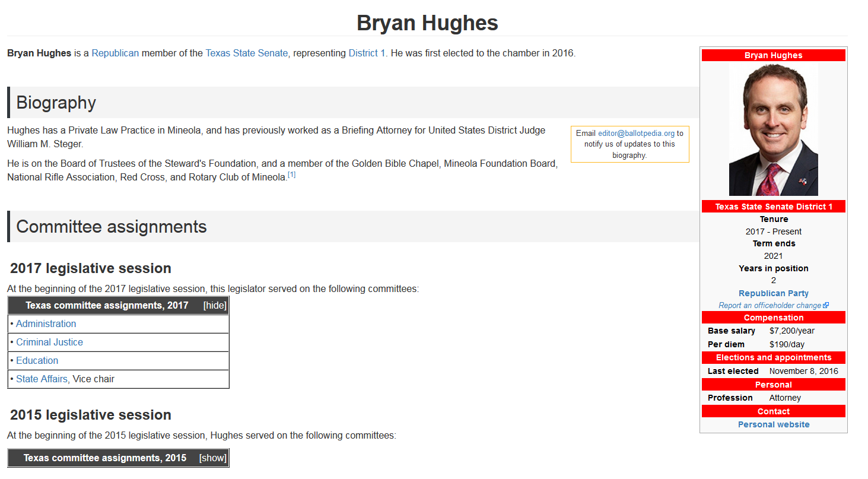This screenshot has width=868, height=479.
Task: Click external-link icon beside officeholder change
Action: (826, 305)
